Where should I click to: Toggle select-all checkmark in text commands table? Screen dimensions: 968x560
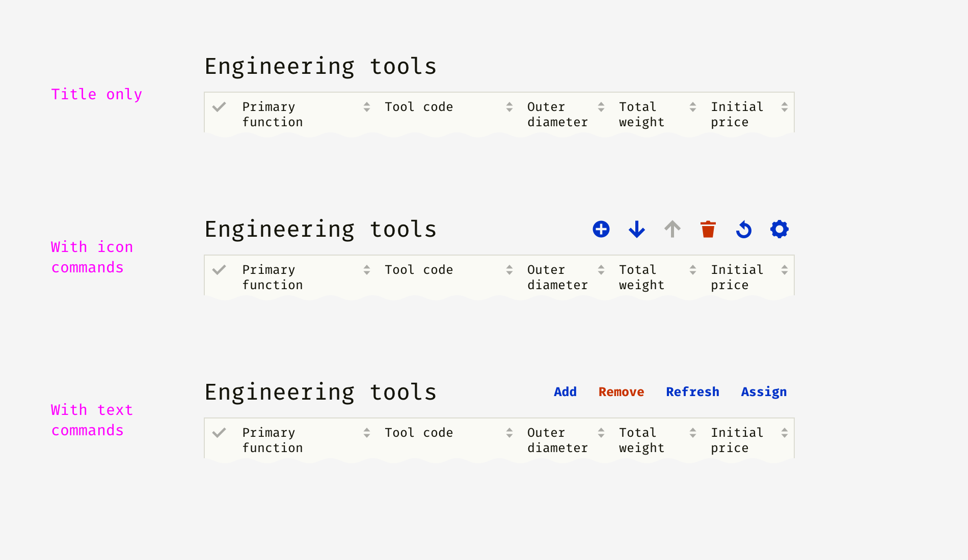pyautogui.click(x=219, y=433)
